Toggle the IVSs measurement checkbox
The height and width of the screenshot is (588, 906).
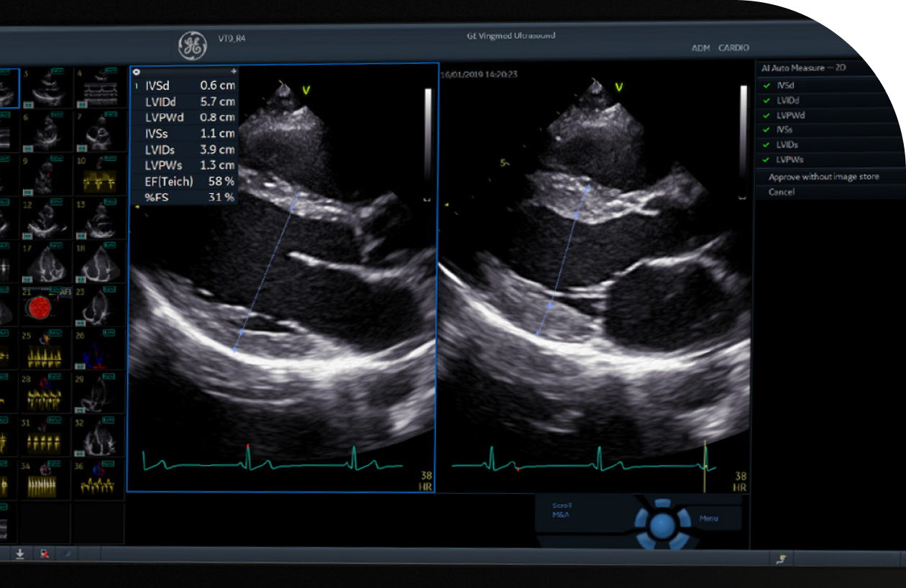click(767, 130)
